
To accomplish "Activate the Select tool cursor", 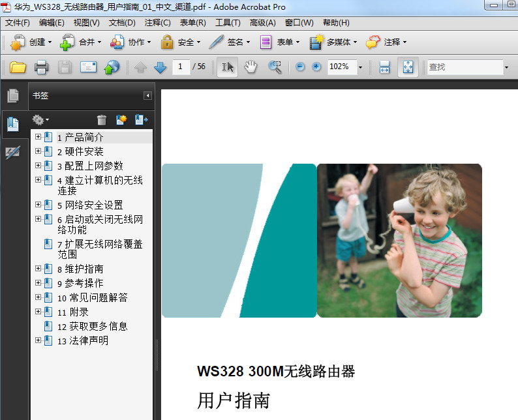I will point(227,67).
